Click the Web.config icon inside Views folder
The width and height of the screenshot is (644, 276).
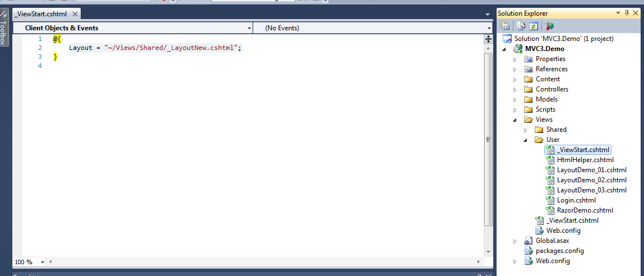pyautogui.click(x=539, y=231)
